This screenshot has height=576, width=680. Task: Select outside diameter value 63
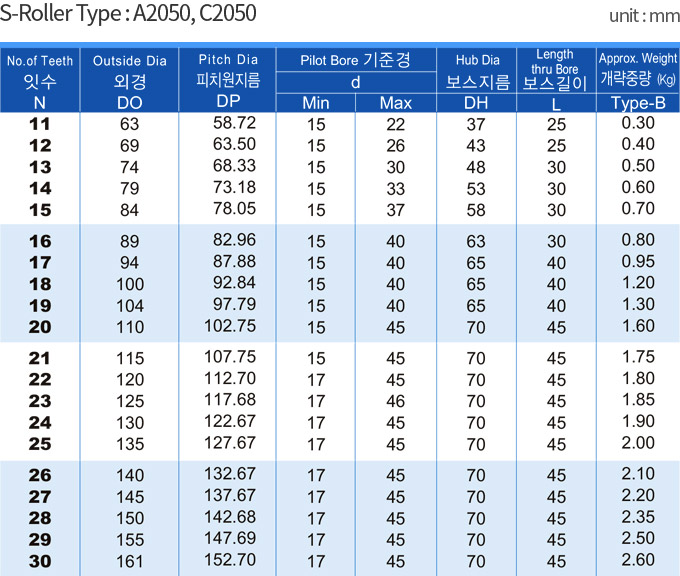click(130, 124)
